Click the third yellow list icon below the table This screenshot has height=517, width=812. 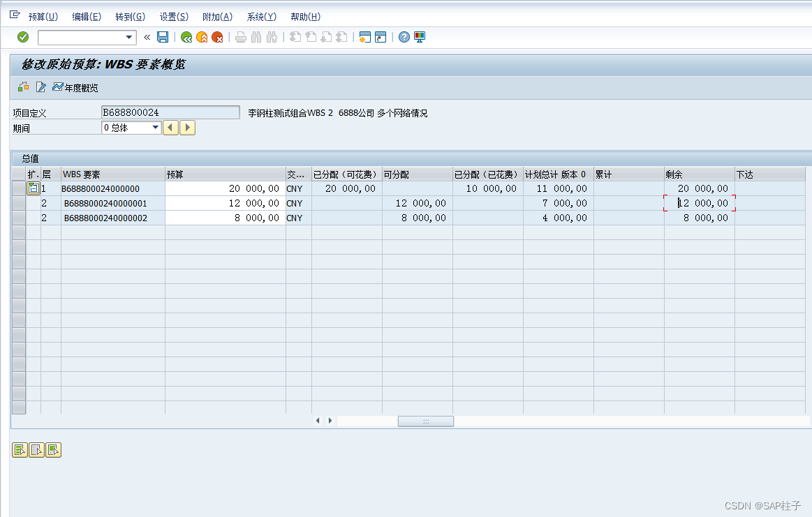[54, 450]
